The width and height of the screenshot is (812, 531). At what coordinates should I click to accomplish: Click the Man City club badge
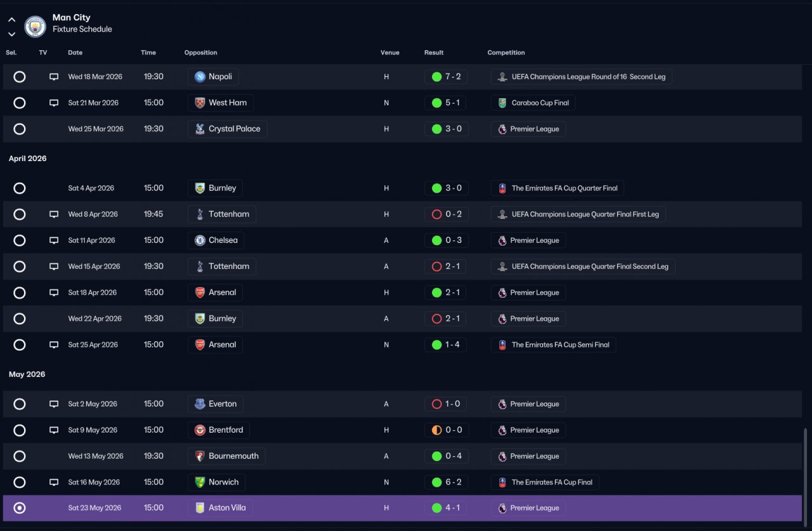[35, 26]
